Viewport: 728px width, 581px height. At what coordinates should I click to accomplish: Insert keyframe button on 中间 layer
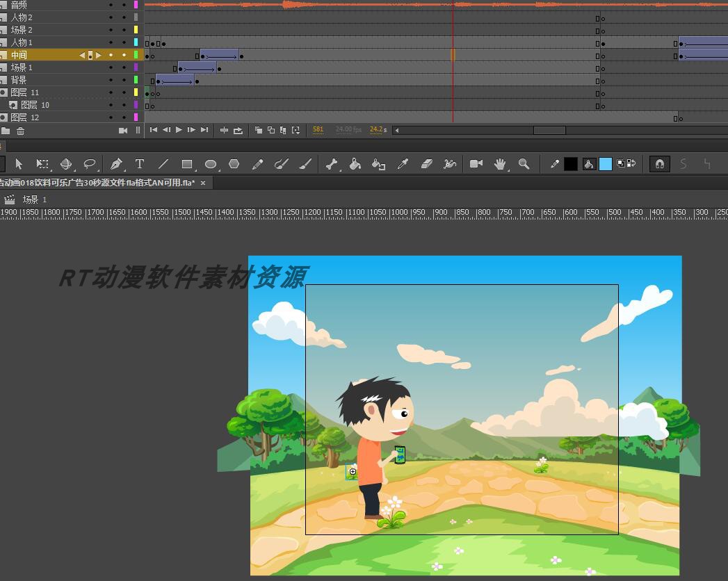pos(90,55)
